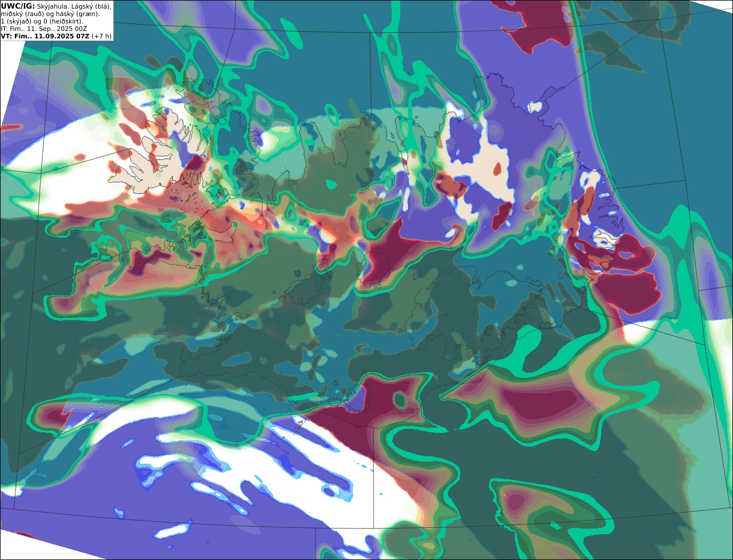Click the valid time "VT: Fim.. 11.09.2025 07Z"
The height and width of the screenshot is (560, 733).
click(45, 36)
